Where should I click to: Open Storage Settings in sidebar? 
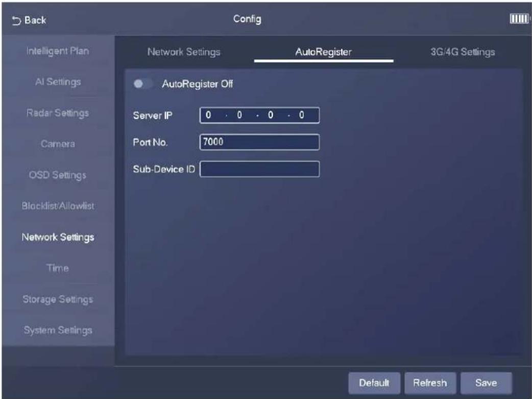coord(58,299)
